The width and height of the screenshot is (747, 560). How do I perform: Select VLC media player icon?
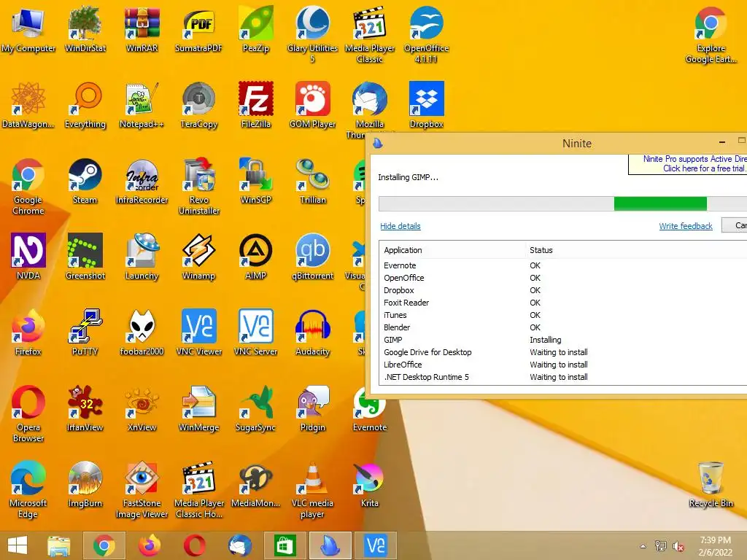tap(312, 489)
